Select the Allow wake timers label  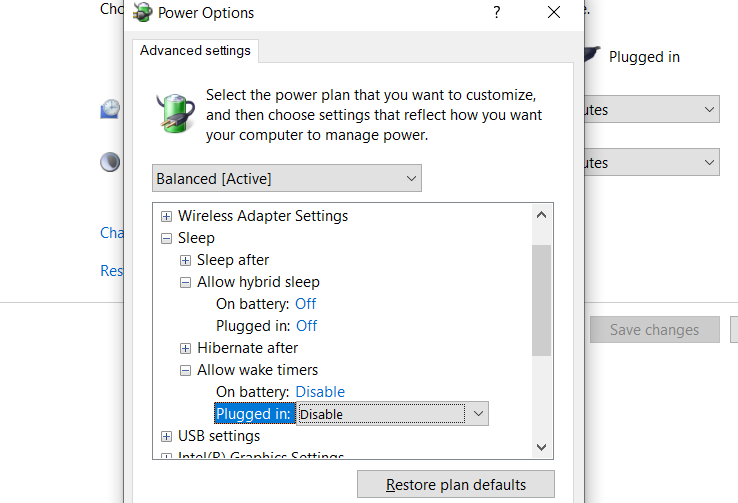pyautogui.click(x=257, y=370)
